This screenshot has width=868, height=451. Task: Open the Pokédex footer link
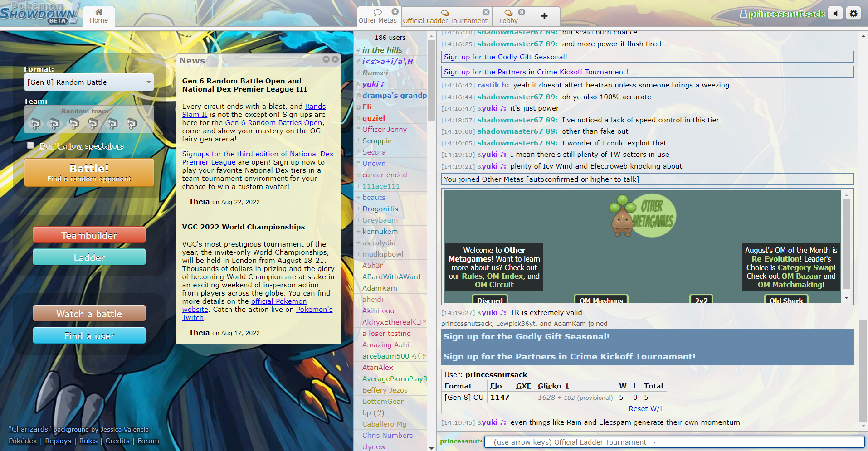coord(23,441)
